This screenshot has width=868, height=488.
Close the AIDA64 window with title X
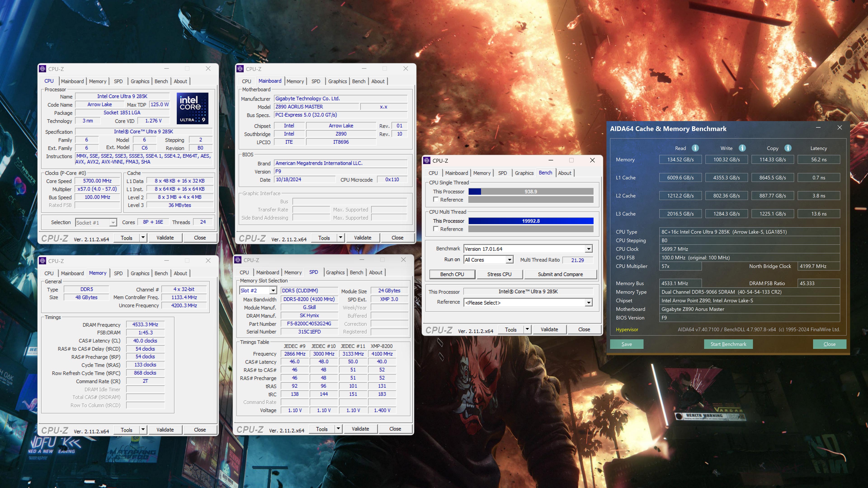(840, 128)
